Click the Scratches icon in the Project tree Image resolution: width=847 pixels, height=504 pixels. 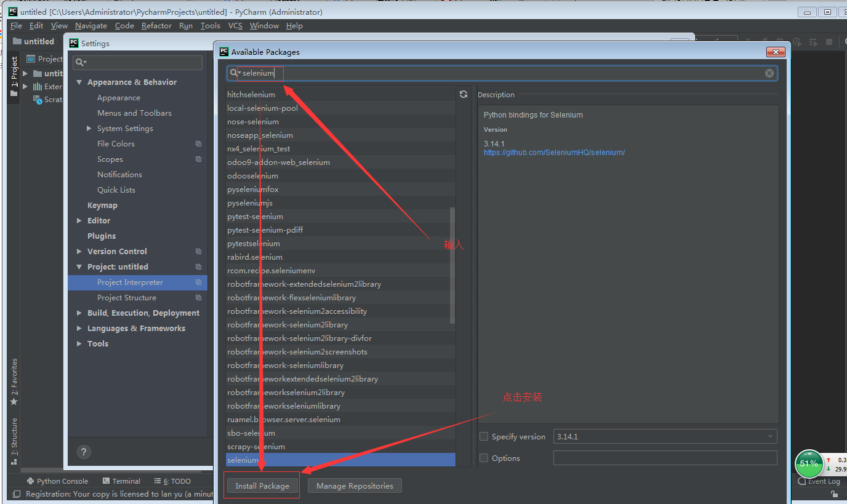pyautogui.click(x=38, y=100)
